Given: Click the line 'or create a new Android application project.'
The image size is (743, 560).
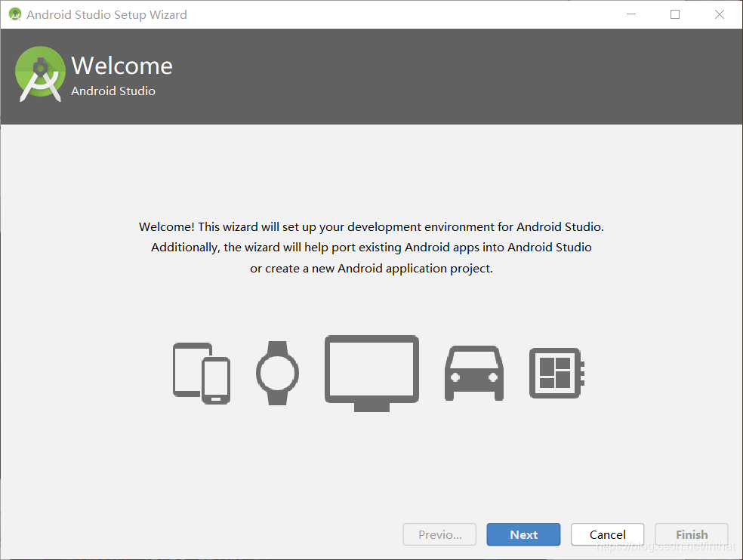Looking at the screenshot, I should point(371,269).
